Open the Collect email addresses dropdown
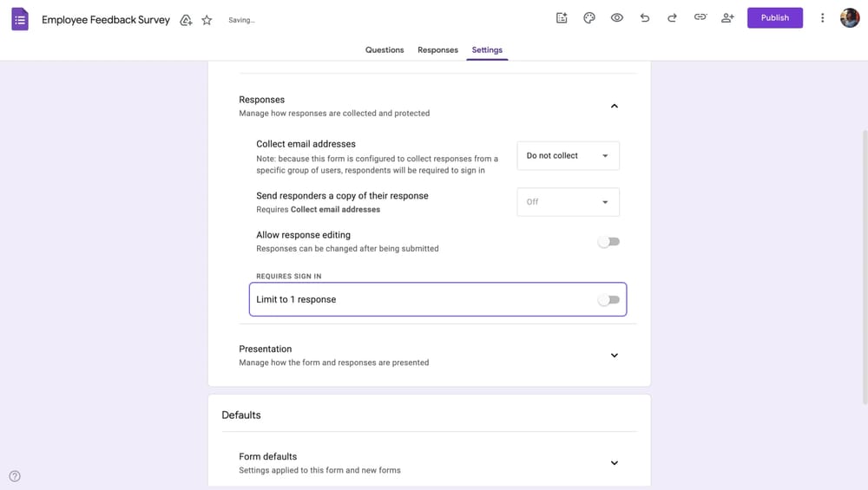 568,155
